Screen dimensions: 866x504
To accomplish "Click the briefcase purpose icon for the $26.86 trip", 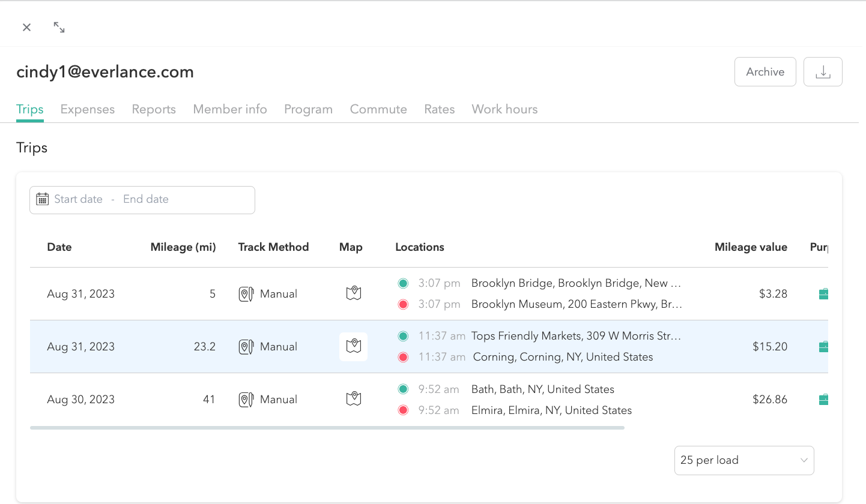I will point(823,400).
